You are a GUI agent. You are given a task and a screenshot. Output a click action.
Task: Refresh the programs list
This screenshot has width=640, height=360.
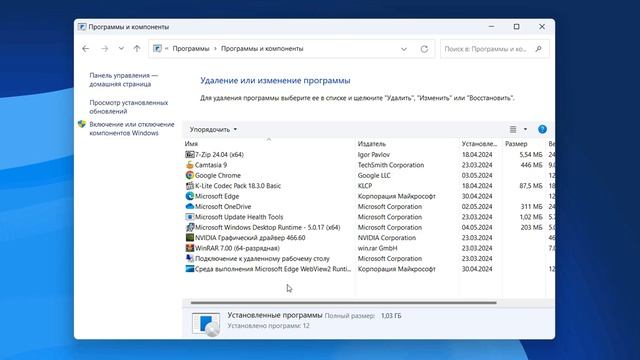[424, 49]
